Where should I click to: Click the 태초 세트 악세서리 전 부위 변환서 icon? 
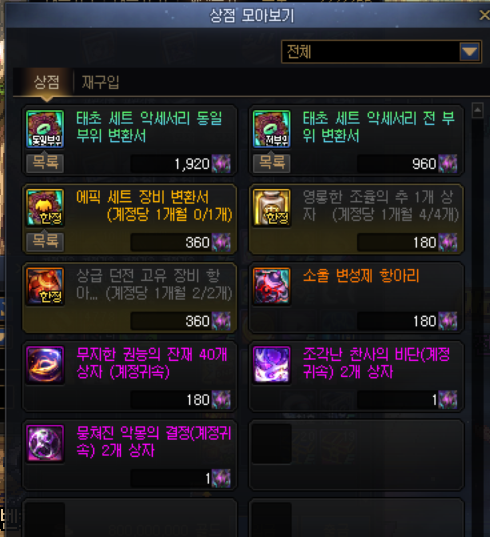tap(272, 129)
